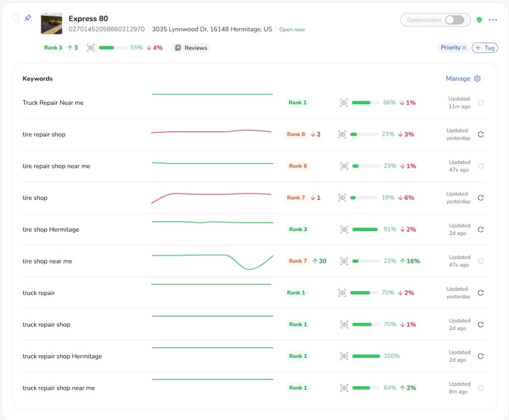Click the visibility eye icon next to 55%

(91, 48)
